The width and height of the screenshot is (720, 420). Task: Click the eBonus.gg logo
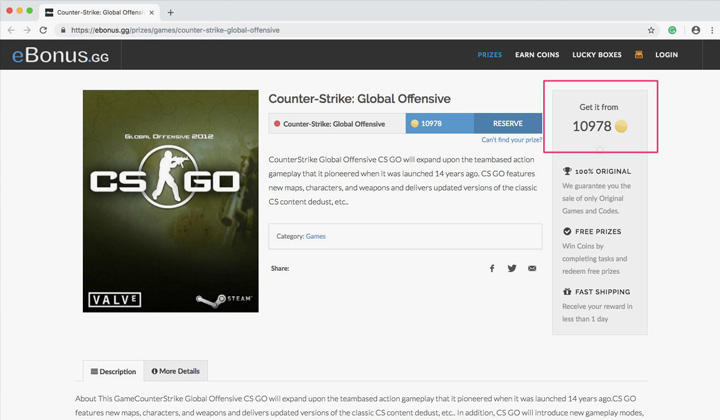pyautogui.click(x=61, y=55)
